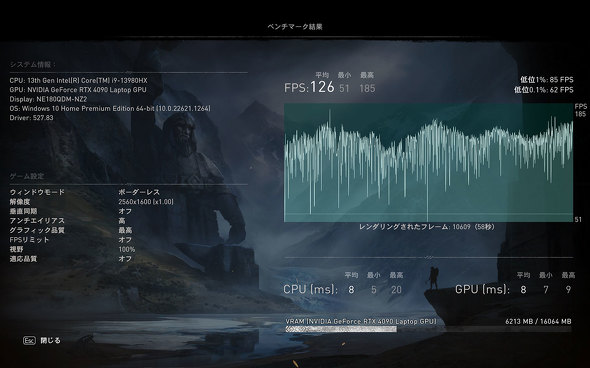The height and width of the screenshot is (368, 590).
Task: Click the 視野 setting label
Action: [x=16, y=249]
